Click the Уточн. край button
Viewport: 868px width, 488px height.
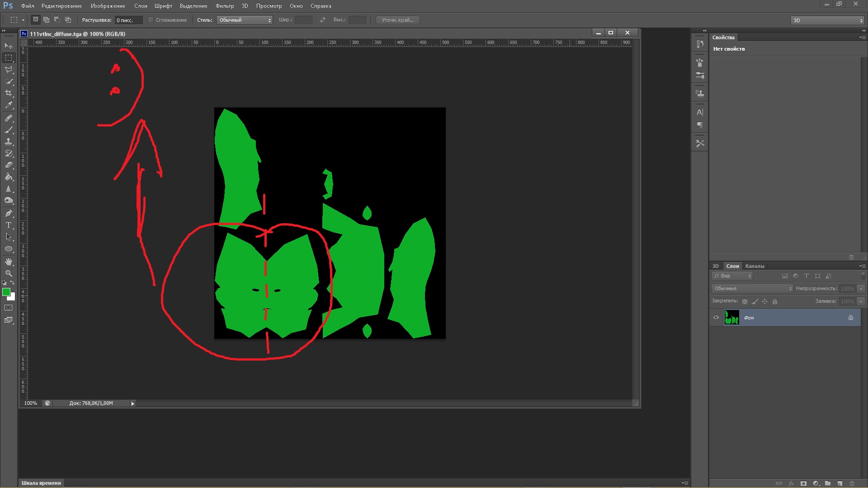[x=397, y=20]
